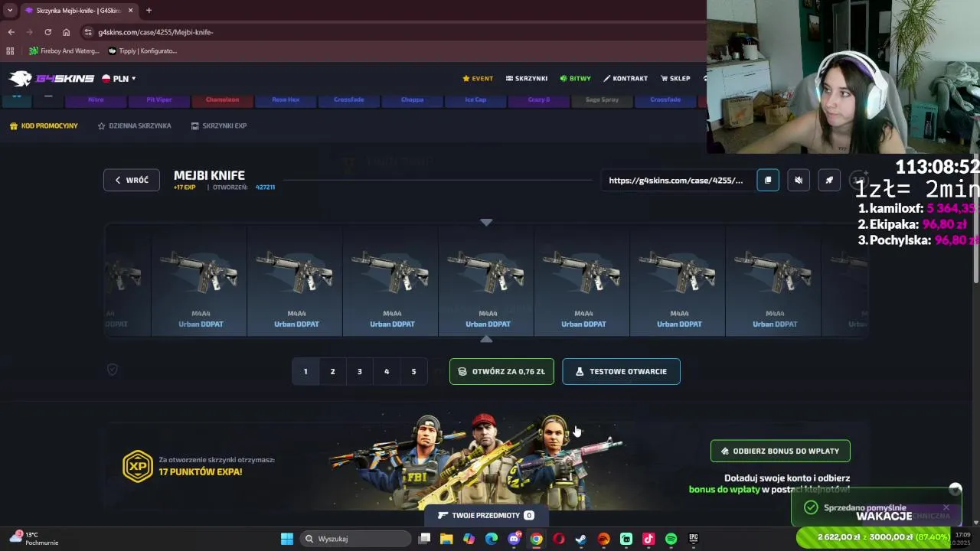Click TESTOWE OTWARCIE button
Image resolution: width=980 pixels, height=551 pixels.
point(621,371)
